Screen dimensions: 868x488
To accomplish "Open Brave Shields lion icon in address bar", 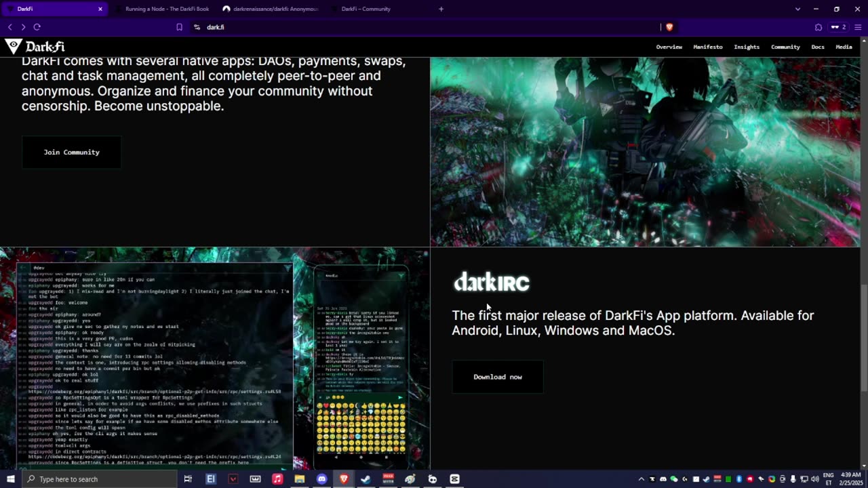I will (x=669, y=27).
